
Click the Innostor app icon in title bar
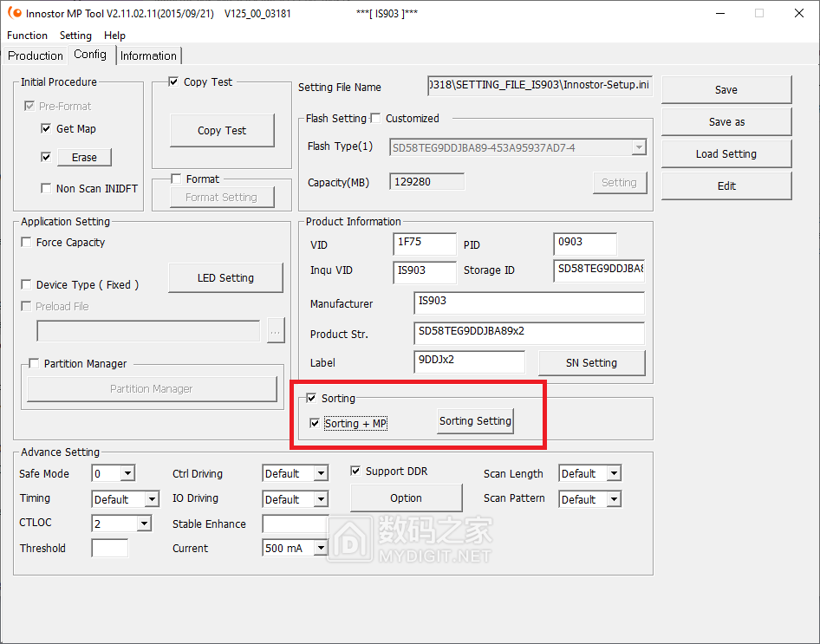(14, 13)
